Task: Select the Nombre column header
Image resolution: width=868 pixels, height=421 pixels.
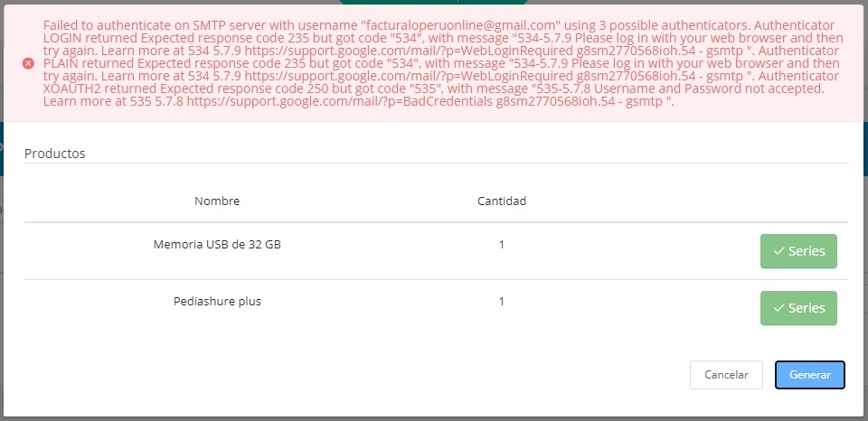Action: click(x=217, y=201)
